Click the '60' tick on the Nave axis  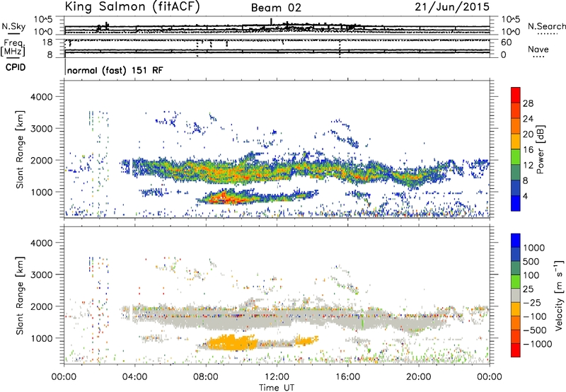point(507,42)
